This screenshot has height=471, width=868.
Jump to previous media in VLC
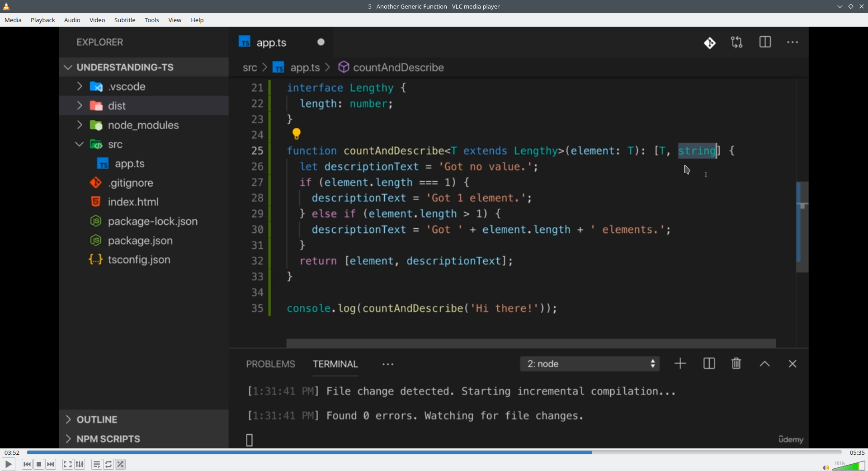pos(27,464)
